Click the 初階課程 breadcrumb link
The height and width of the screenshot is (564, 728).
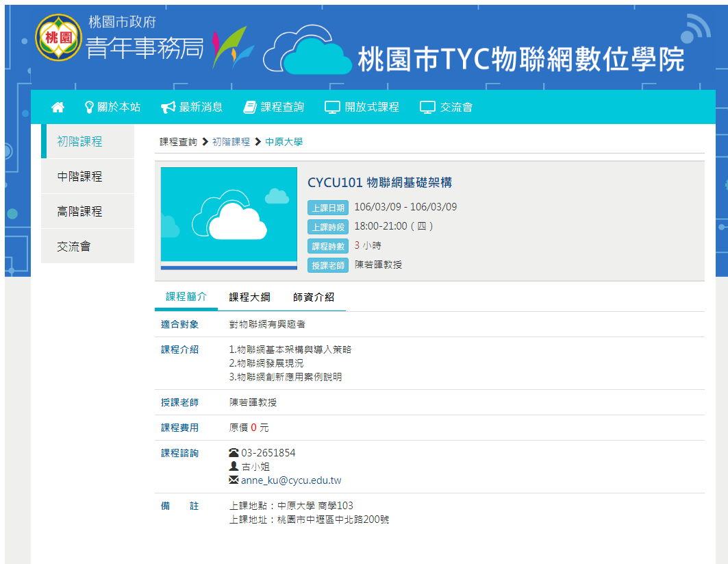231,142
